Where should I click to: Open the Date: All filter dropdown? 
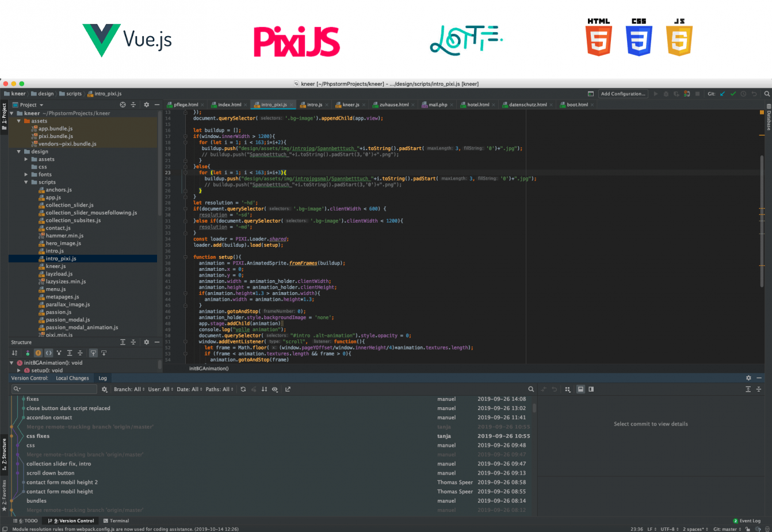pyautogui.click(x=190, y=389)
